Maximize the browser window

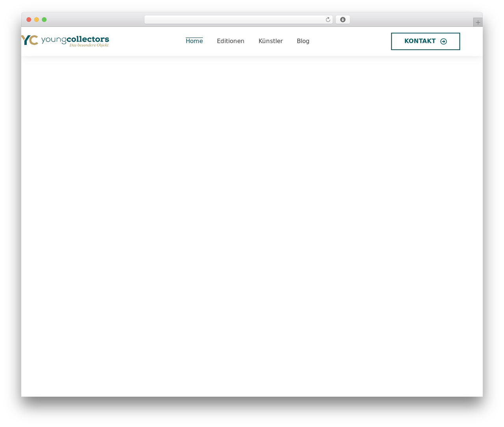pos(44,20)
